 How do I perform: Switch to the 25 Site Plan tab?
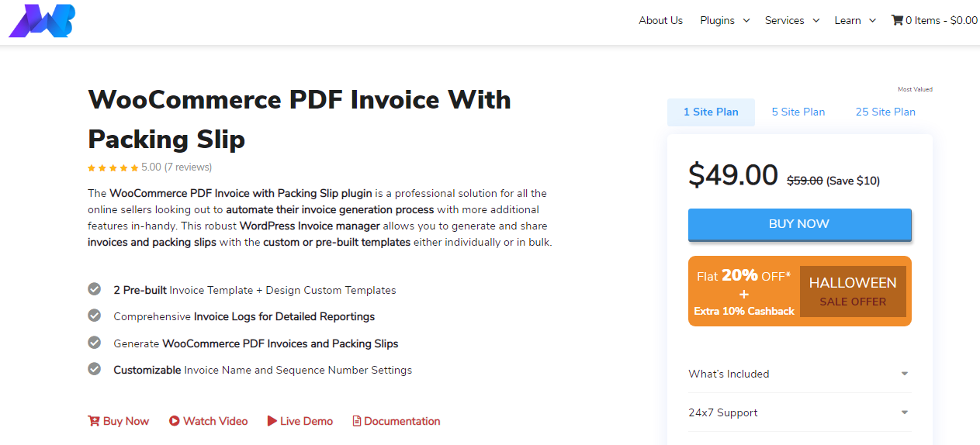885,112
